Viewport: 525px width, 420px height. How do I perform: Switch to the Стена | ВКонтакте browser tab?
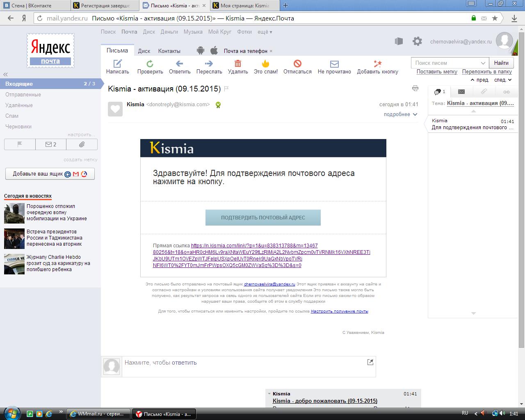coord(34,5)
